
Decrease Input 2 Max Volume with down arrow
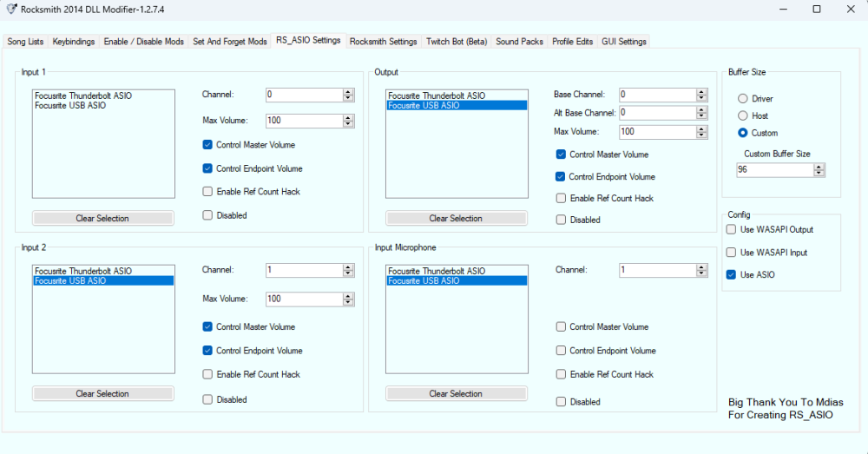coord(348,302)
